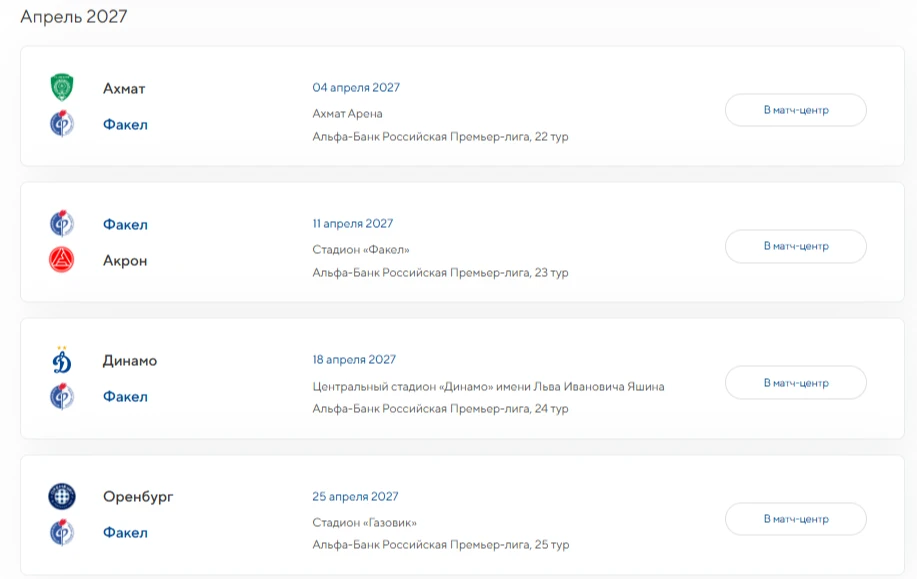Open match center for 18 апреля match
Viewport: 917px width, 579px height.
point(796,382)
